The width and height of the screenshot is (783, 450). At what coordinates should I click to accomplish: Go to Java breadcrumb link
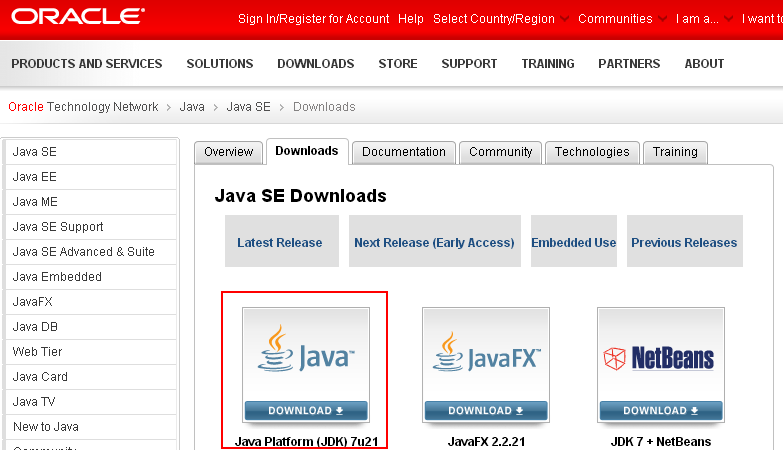pyautogui.click(x=192, y=107)
